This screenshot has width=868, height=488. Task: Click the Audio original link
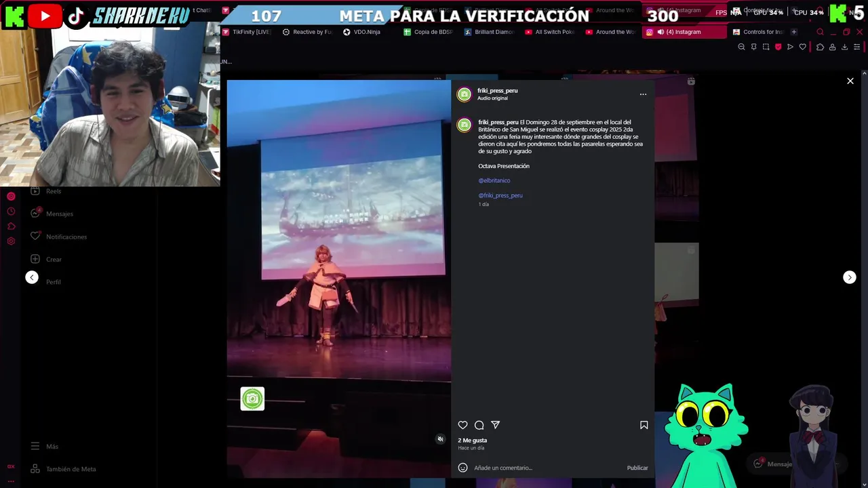pos(492,98)
